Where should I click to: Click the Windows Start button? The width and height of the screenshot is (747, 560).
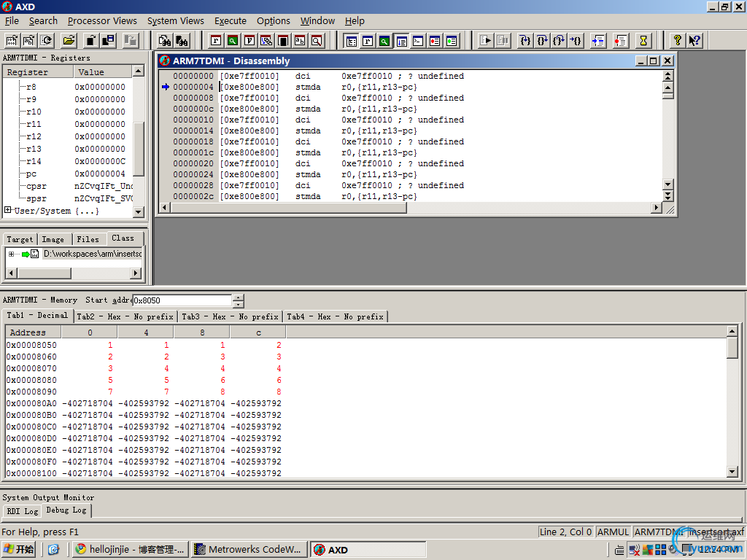[x=19, y=550]
